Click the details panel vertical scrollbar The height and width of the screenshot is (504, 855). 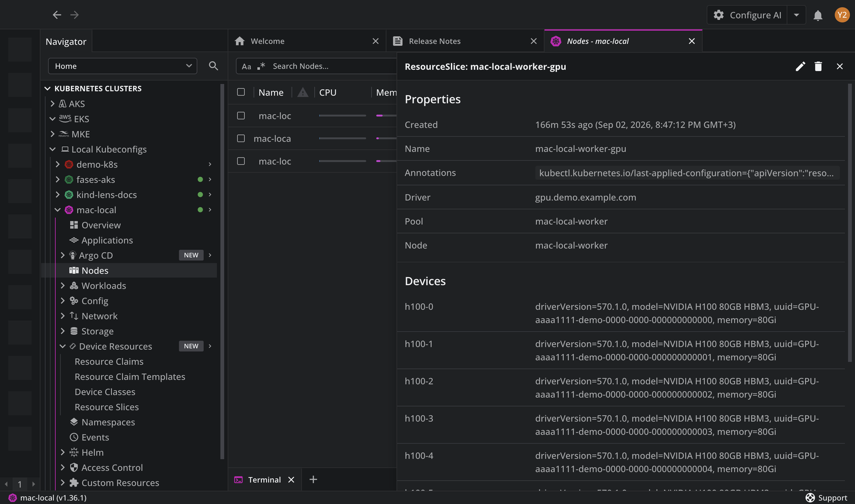850,223
